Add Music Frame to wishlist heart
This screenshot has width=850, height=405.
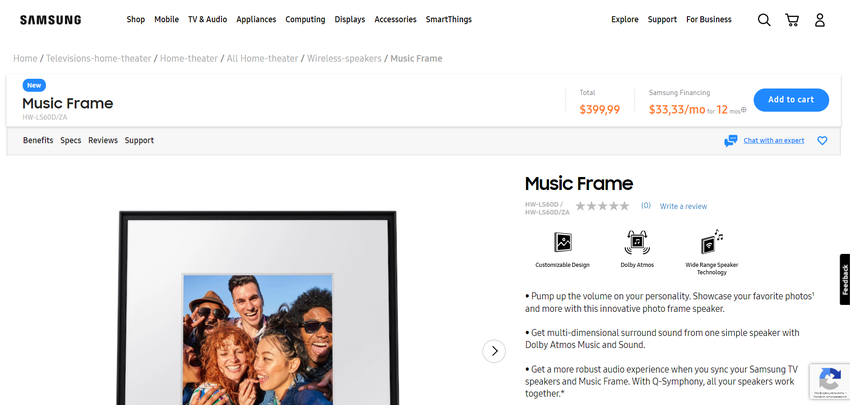[822, 141]
